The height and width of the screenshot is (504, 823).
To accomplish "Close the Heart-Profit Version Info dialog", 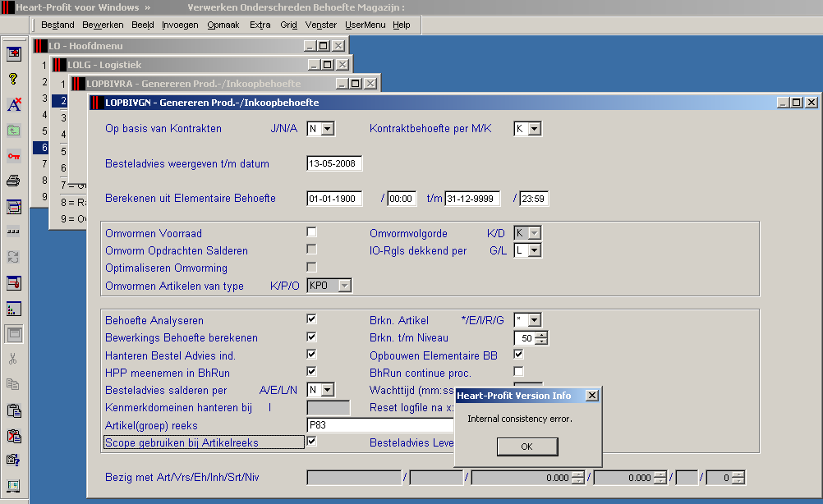I will [x=591, y=396].
